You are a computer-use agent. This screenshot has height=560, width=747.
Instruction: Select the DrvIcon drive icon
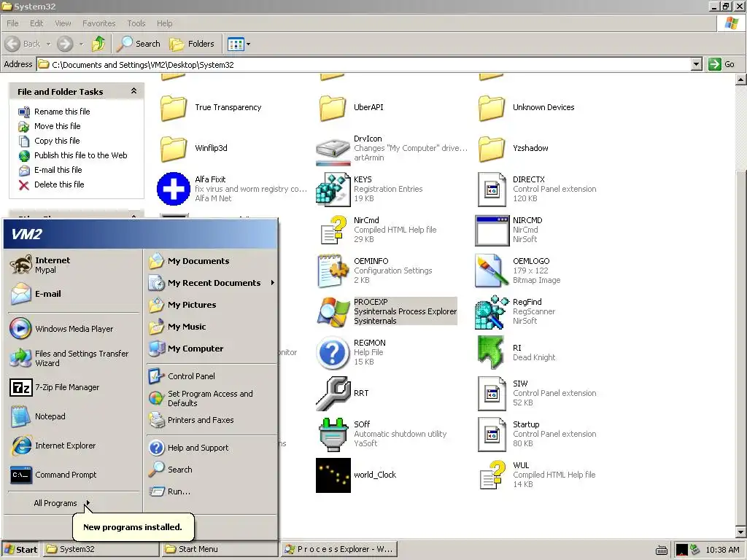click(x=333, y=152)
